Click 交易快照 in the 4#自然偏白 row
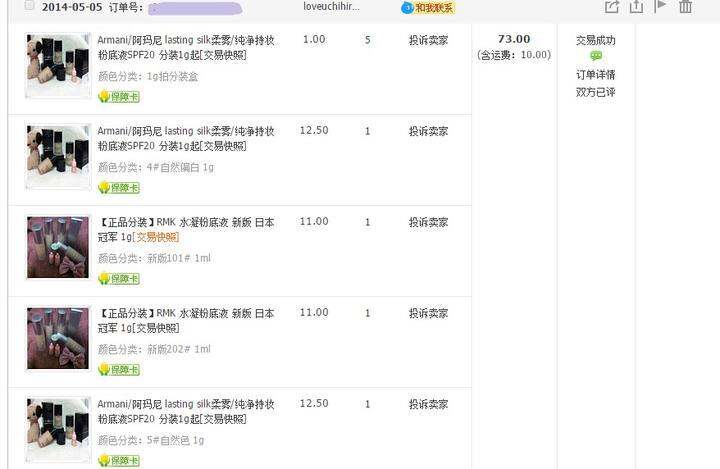Viewport: 720px width, 469px height. (223, 146)
